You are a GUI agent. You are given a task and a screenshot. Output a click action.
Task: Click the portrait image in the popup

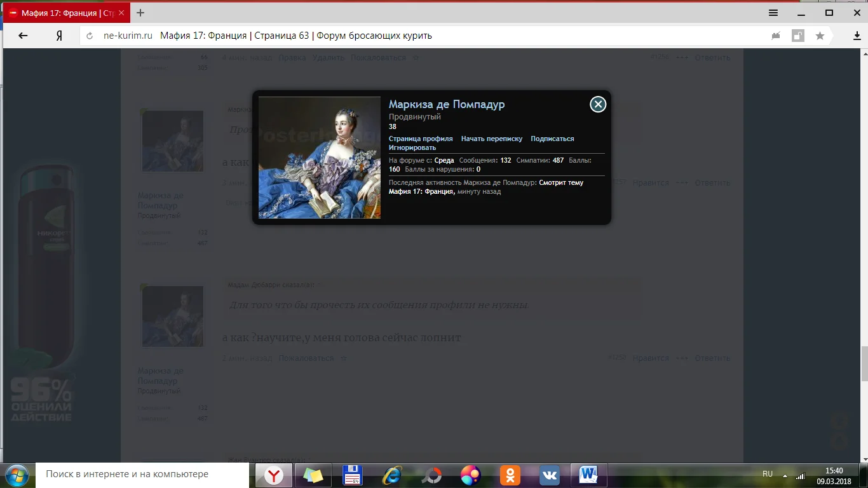tap(319, 158)
